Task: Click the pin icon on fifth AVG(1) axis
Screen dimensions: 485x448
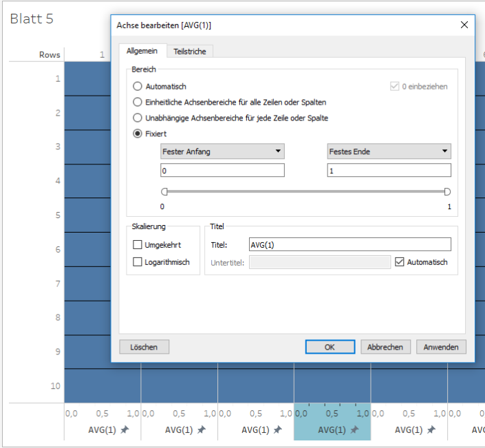Action: (431, 429)
